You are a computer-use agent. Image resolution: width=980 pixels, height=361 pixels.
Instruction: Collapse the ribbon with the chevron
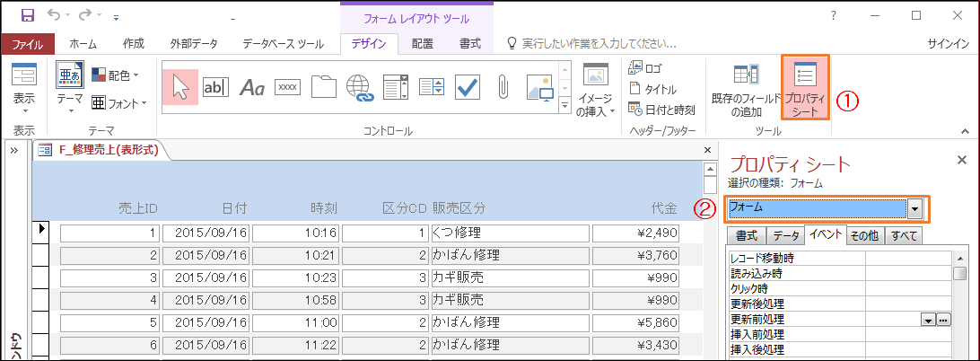click(x=965, y=131)
